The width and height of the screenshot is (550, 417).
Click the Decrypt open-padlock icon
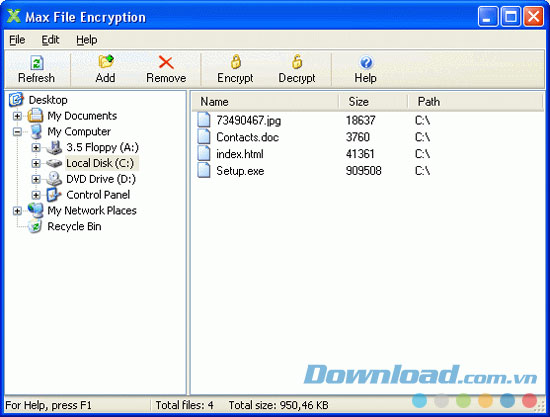(x=297, y=61)
